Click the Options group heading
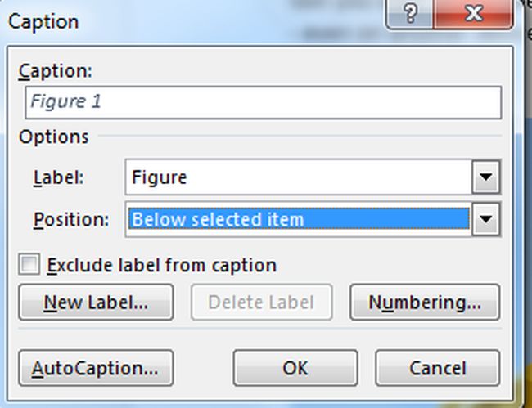 [54, 136]
